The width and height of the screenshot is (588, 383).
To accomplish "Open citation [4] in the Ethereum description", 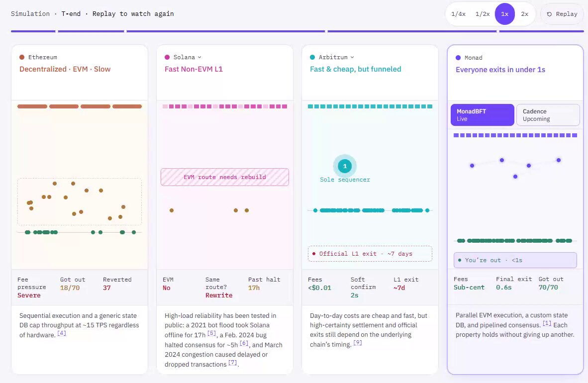I will coord(62,333).
